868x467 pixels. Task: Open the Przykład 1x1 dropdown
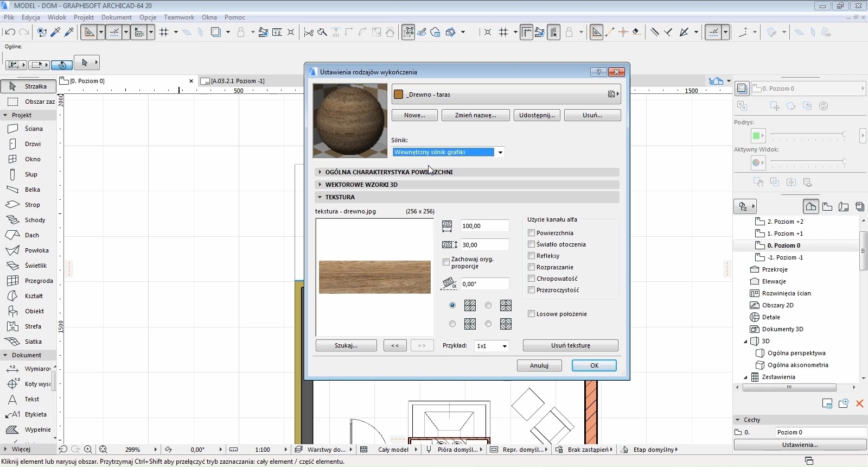click(x=492, y=346)
